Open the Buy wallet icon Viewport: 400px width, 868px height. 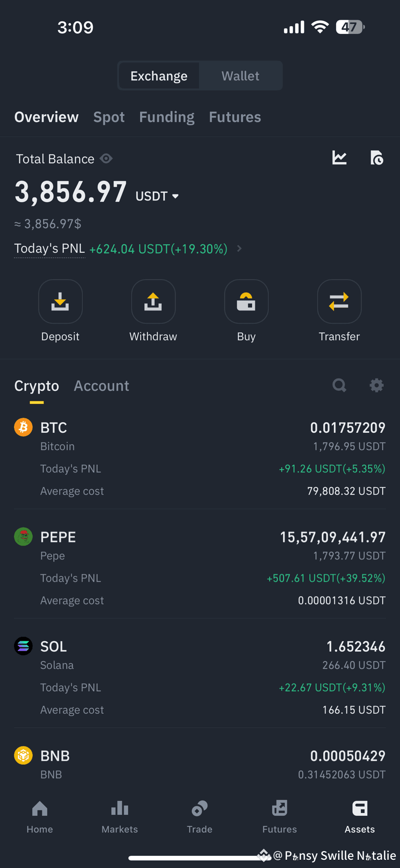coord(246,301)
